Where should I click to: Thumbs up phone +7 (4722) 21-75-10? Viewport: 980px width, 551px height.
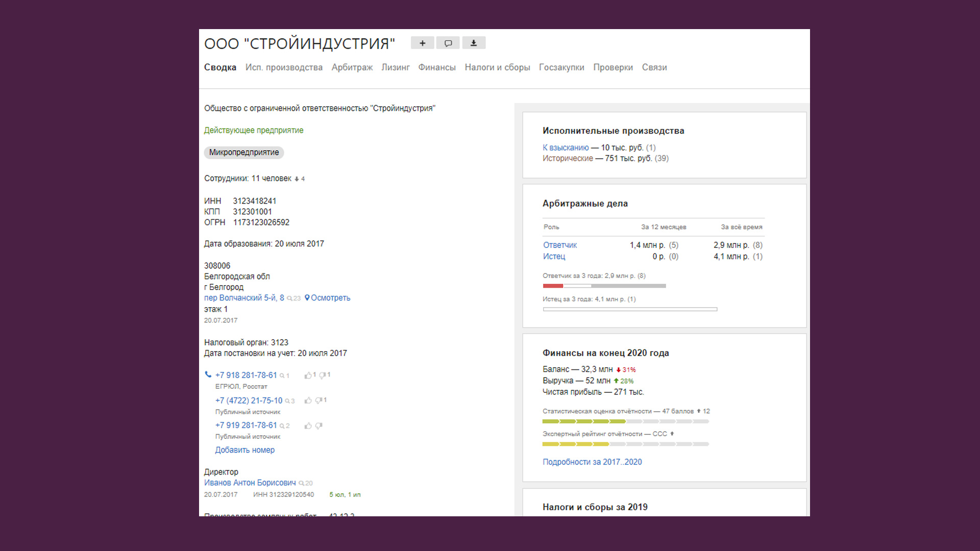click(308, 400)
